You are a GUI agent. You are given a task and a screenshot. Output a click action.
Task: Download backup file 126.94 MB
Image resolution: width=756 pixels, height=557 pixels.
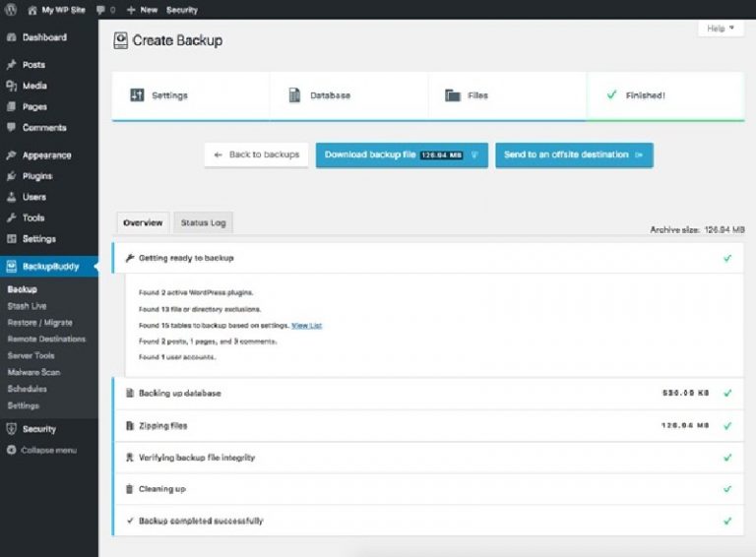tap(402, 155)
